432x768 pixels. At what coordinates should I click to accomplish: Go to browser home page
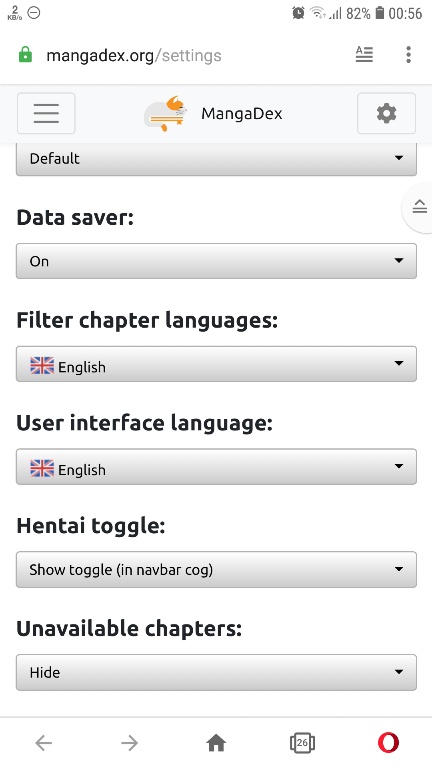(216, 743)
